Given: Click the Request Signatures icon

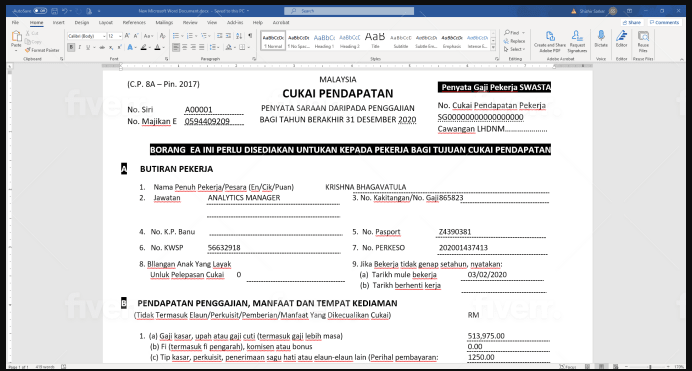Looking at the screenshot, I should pyautogui.click(x=577, y=41).
